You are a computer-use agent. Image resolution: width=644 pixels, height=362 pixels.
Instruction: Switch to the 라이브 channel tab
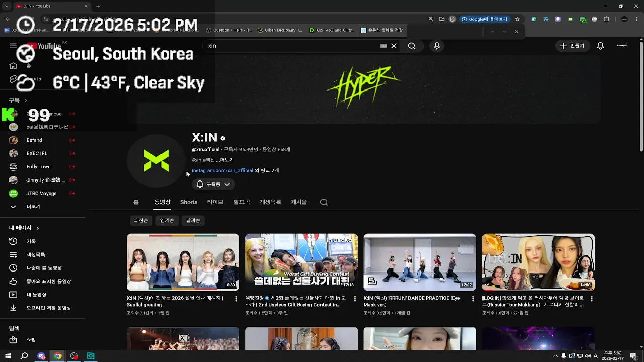click(x=215, y=202)
